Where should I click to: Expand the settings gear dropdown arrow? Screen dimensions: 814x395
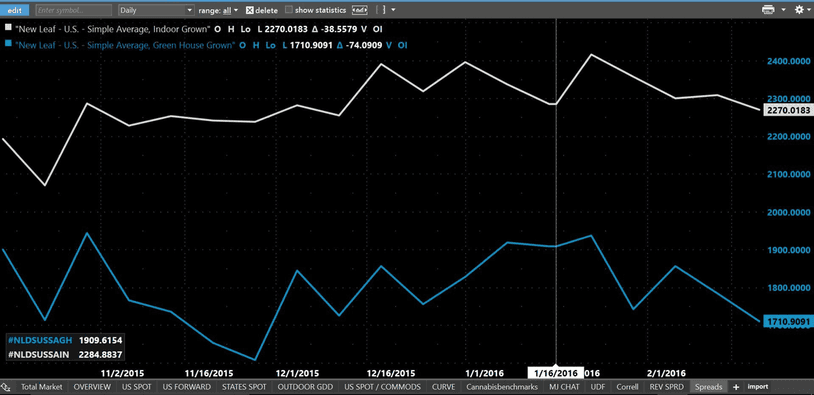[809, 10]
